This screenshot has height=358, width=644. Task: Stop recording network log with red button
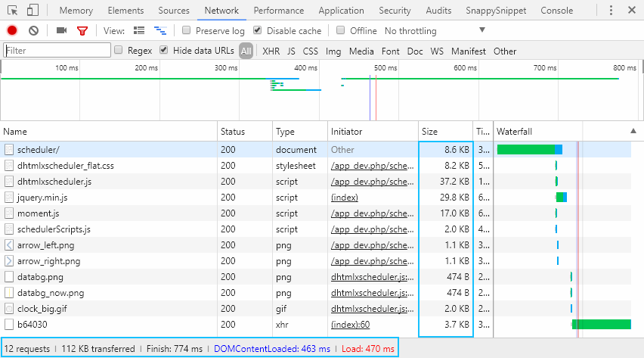(12, 30)
